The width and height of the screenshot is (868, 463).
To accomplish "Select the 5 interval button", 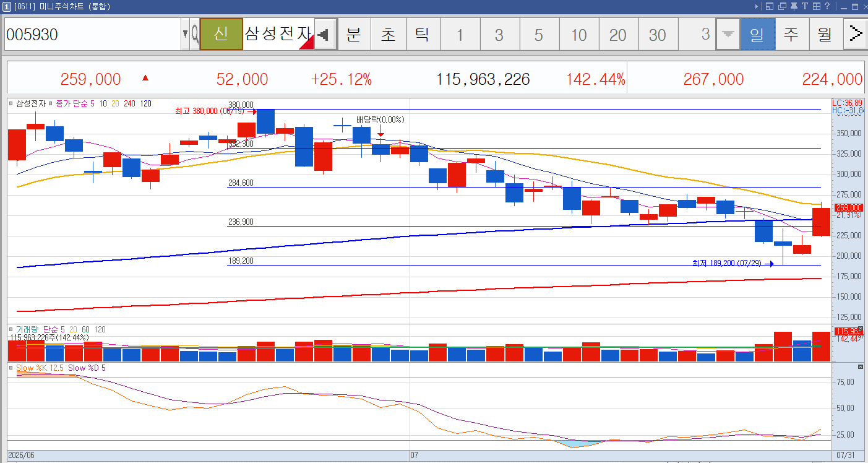I will (539, 35).
